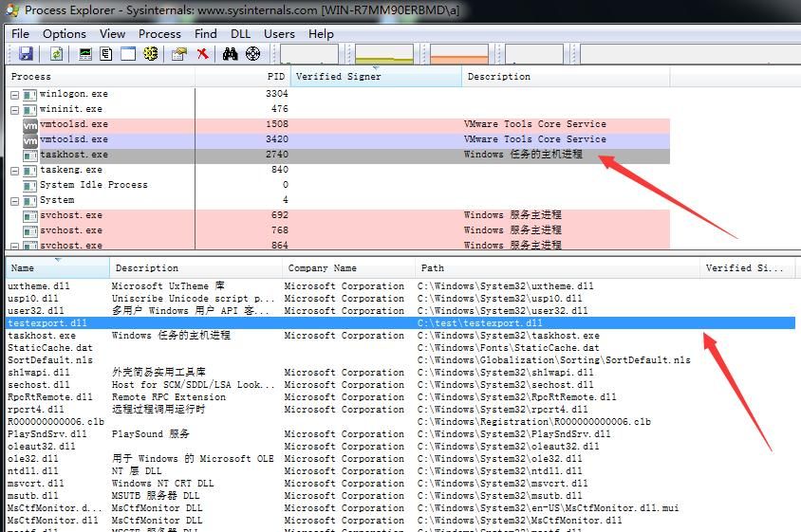Click the binoculars Find Handle icon
The image size is (801, 532).
[230, 54]
